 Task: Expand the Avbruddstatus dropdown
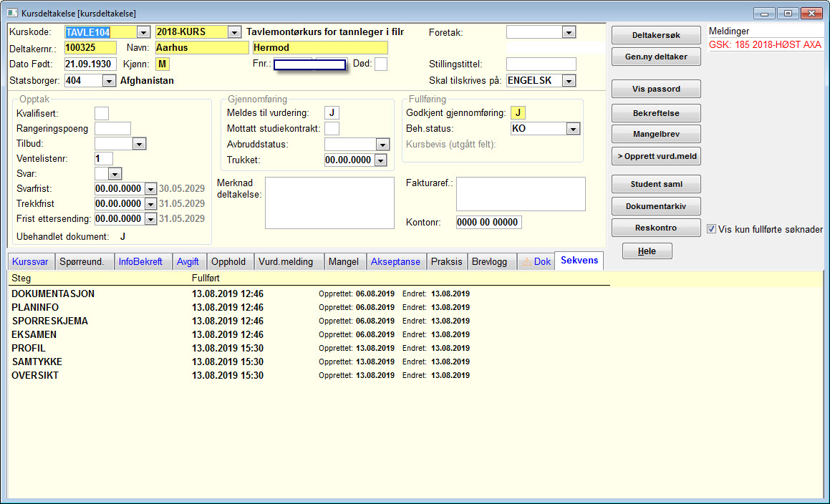pos(382,145)
